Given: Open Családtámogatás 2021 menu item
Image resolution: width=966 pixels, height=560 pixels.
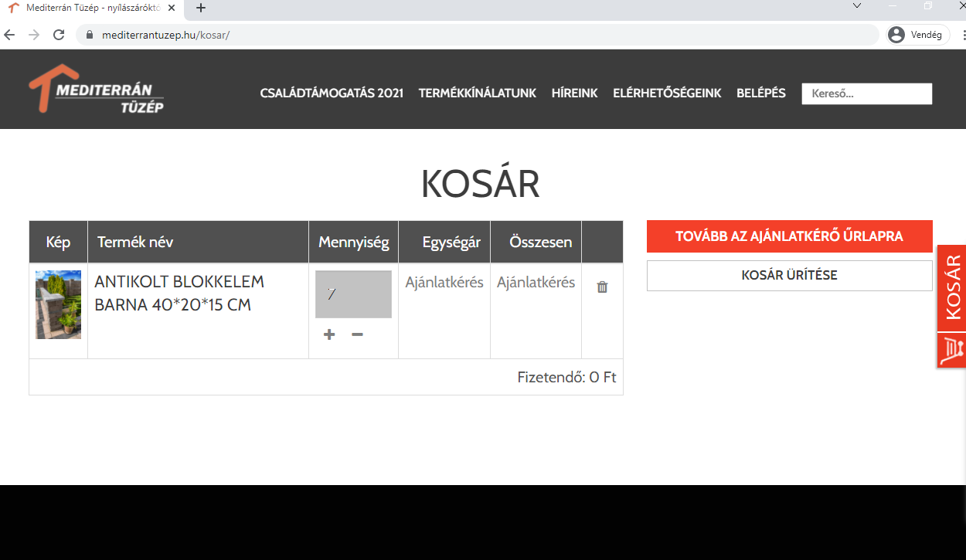Looking at the screenshot, I should [332, 93].
